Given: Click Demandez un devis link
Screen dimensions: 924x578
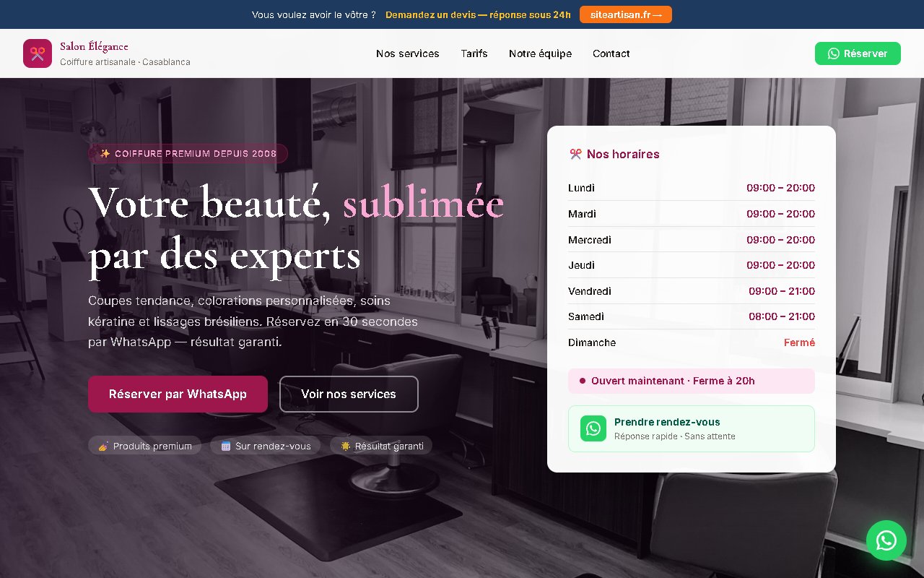Looking at the screenshot, I should tap(478, 14).
